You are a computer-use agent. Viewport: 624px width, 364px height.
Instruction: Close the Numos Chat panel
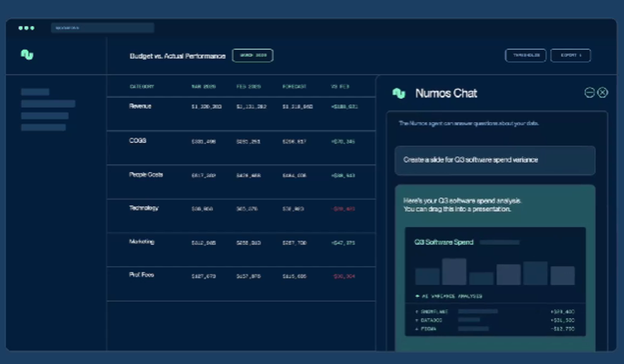coord(602,92)
